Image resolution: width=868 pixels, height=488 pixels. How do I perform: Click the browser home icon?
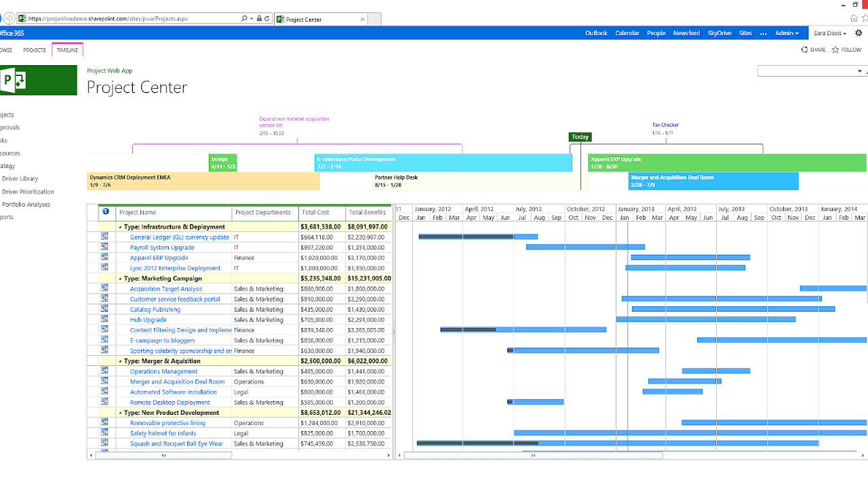click(854, 18)
